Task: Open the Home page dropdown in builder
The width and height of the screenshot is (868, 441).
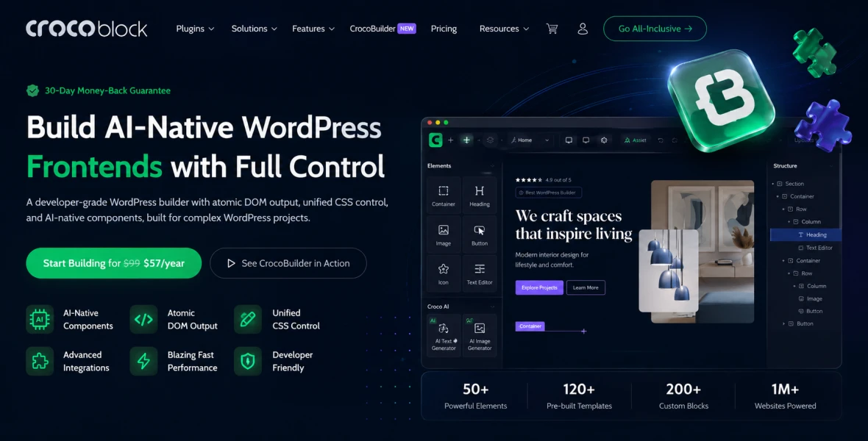Action: coord(530,140)
